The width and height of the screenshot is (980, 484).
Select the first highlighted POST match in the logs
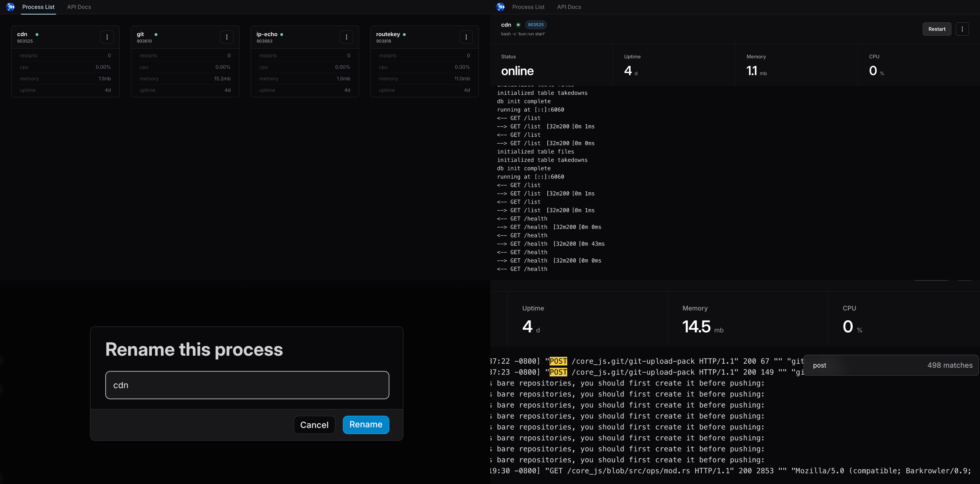click(558, 361)
